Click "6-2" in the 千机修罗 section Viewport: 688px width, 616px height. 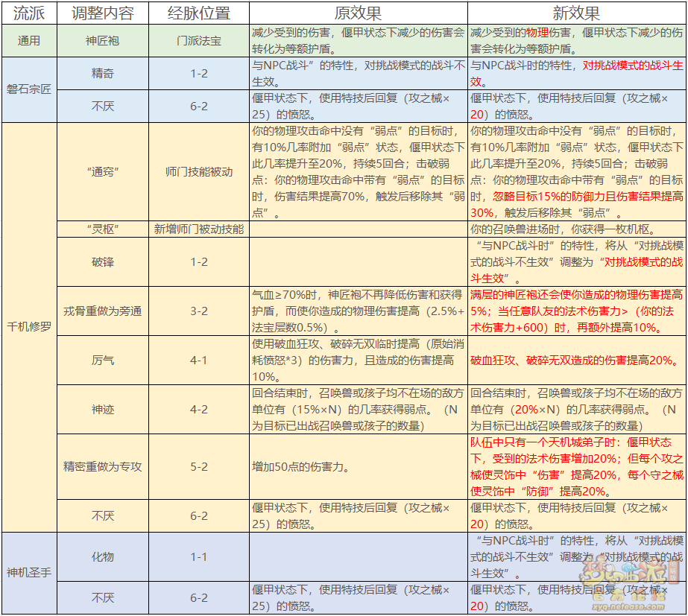(199, 515)
